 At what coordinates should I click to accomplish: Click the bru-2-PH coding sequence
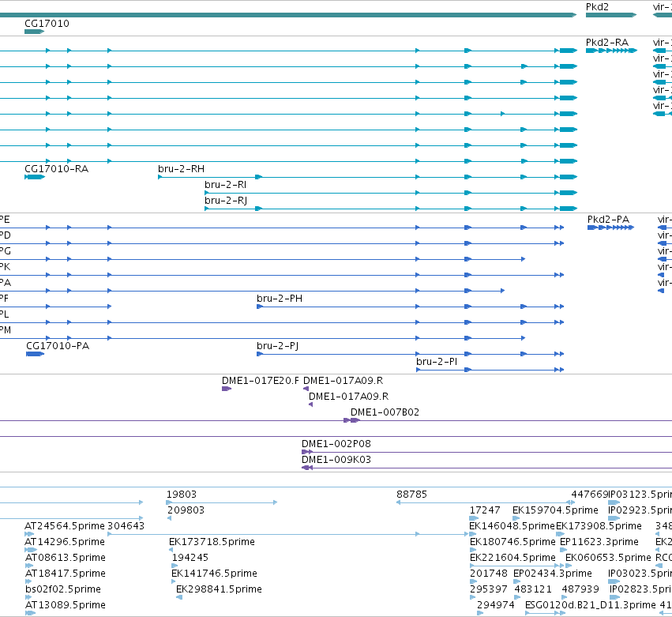(410, 307)
